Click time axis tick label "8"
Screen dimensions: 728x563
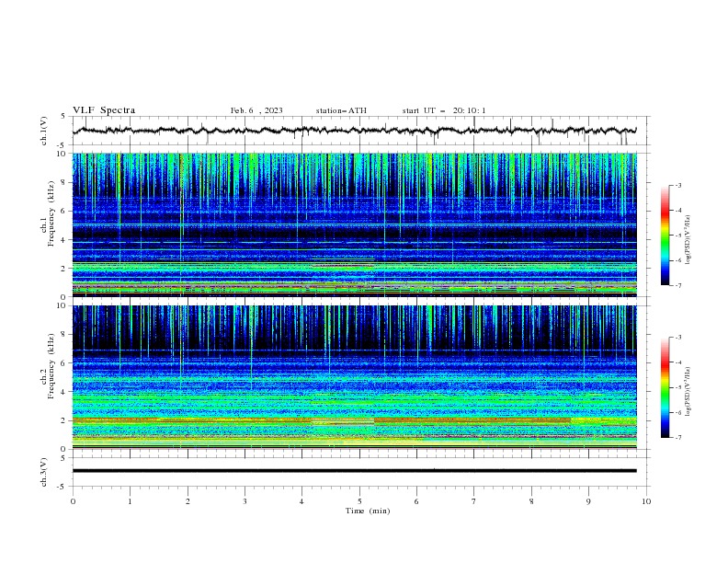point(531,501)
